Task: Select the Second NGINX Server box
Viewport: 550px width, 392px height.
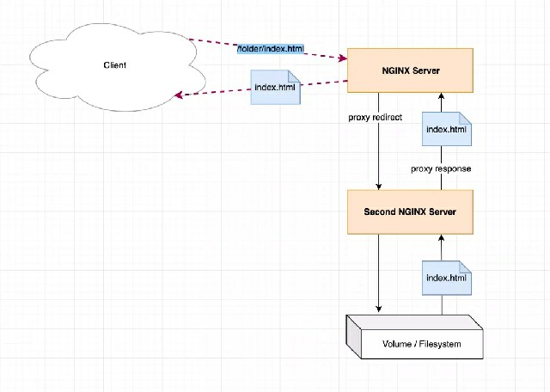Action: point(410,212)
